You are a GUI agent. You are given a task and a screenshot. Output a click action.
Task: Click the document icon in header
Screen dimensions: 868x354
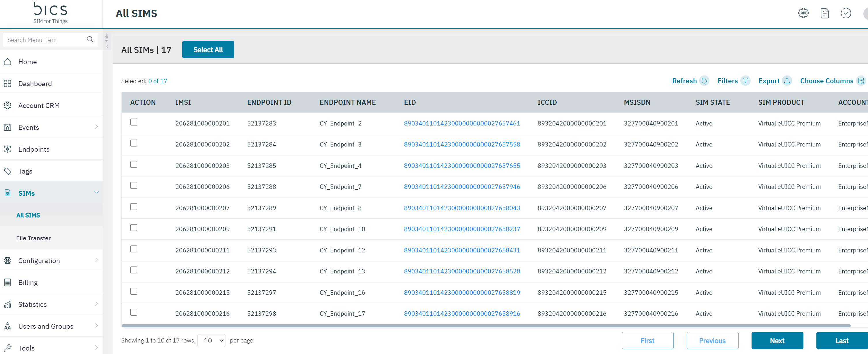pyautogui.click(x=824, y=14)
